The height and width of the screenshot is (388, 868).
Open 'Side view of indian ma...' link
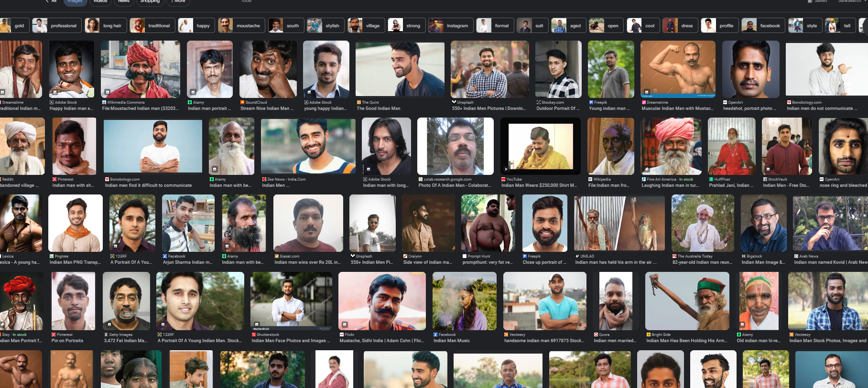tap(427, 262)
